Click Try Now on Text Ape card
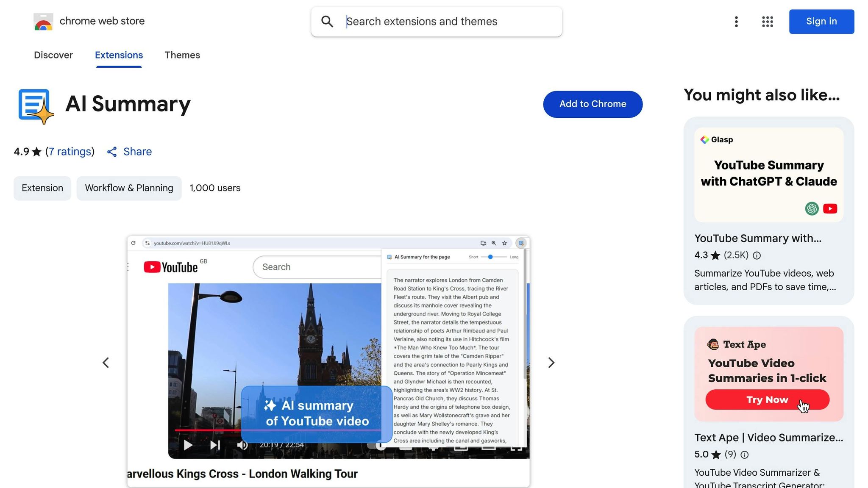Screen dimensions: 868x488 click(x=767, y=399)
